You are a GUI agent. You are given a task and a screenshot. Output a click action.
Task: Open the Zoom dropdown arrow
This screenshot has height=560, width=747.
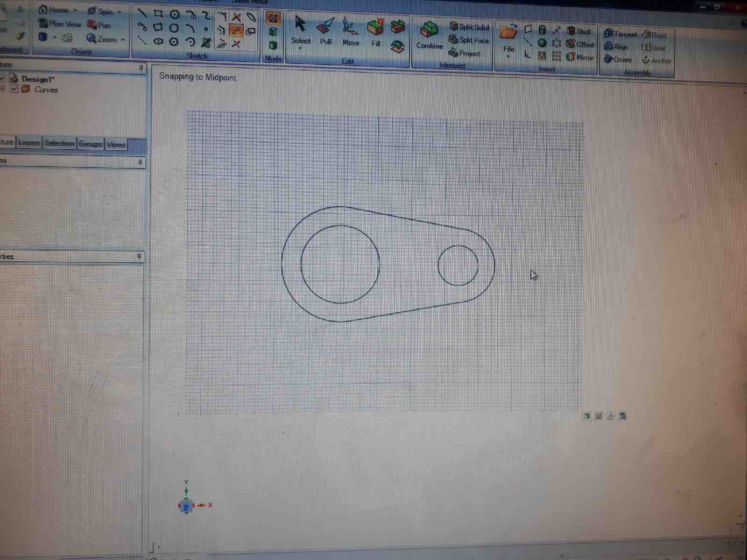click(x=123, y=40)
